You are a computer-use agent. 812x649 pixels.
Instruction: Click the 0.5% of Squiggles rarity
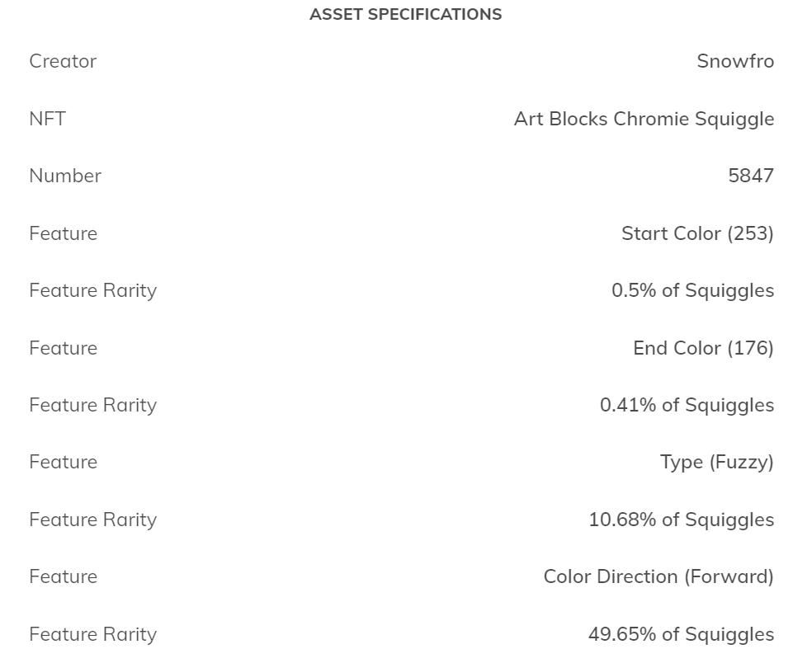click(x=692, y=290)
